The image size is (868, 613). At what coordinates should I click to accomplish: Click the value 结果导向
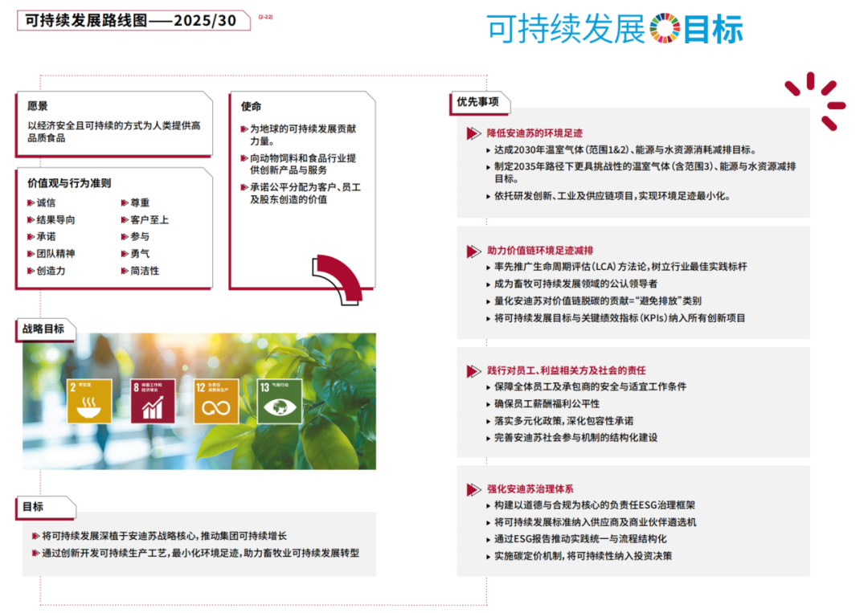click(x=56, y=219)
